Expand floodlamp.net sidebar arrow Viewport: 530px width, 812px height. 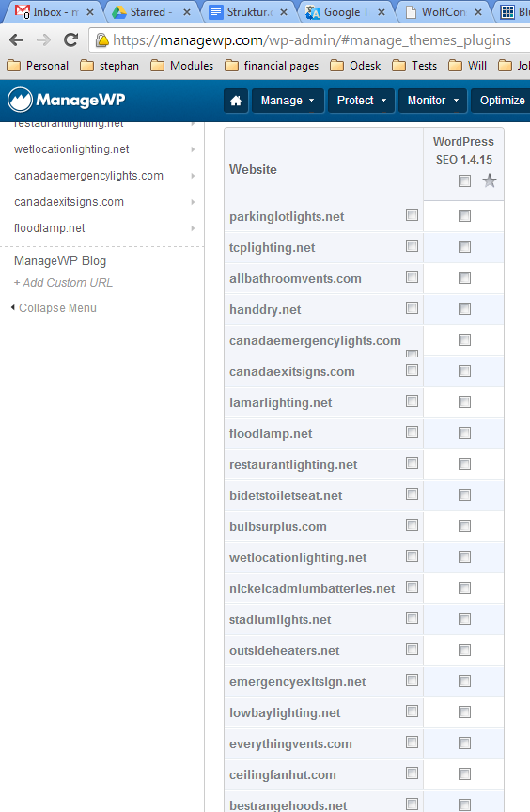pos(193,228)
